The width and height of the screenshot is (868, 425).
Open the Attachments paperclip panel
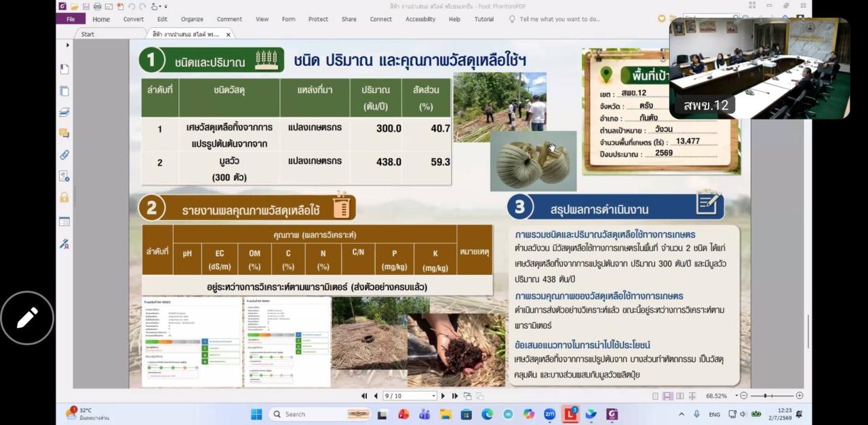click(64, 155)
